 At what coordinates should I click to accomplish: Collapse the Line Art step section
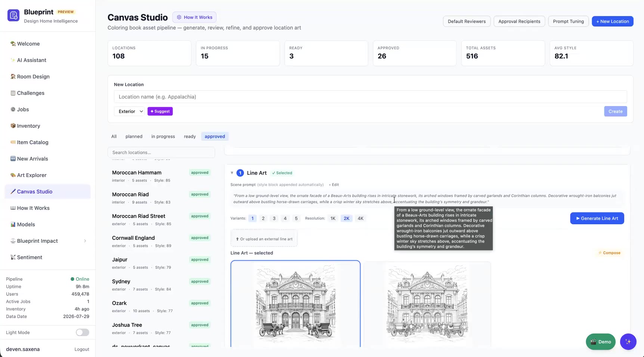pyautogui.click(x=232, y=173)
